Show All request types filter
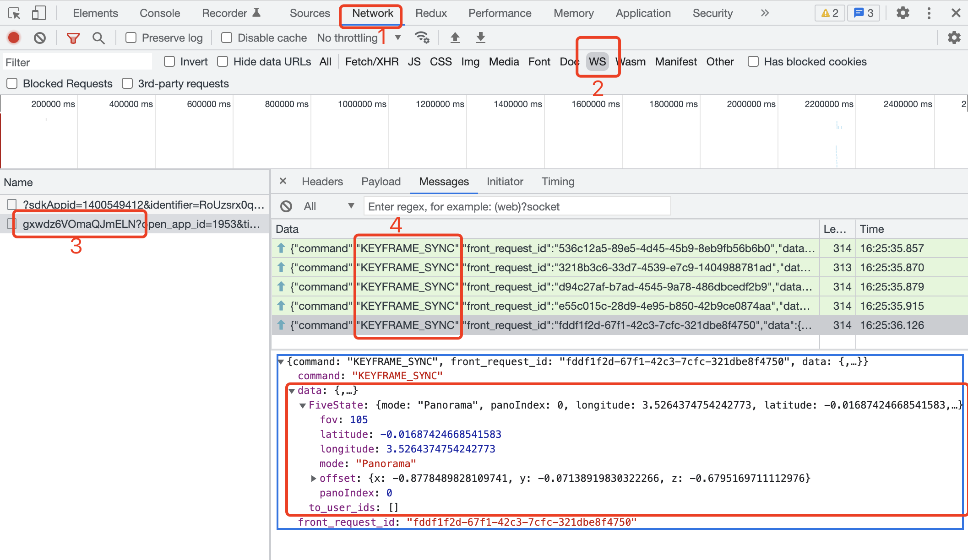The height and width of the screenshot is (560, 968). [x=325, y=62]
